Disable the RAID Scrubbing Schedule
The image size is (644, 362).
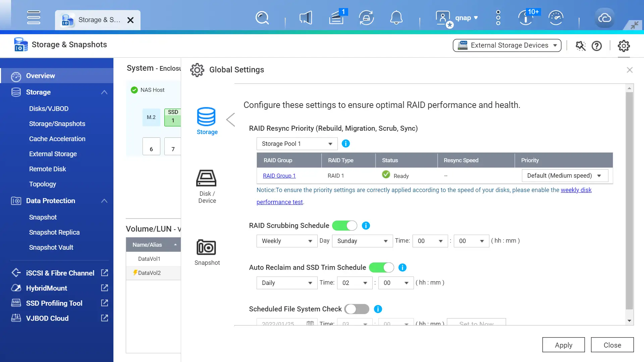tap(344, 226)
